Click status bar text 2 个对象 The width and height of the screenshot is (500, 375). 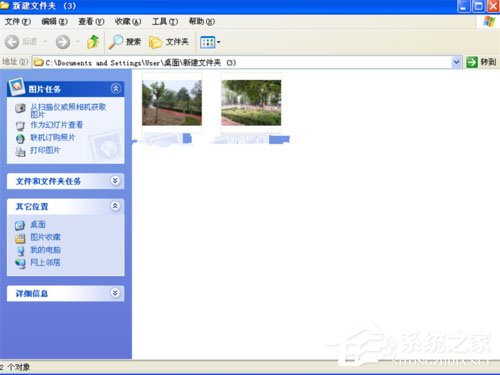click(15, 367)
